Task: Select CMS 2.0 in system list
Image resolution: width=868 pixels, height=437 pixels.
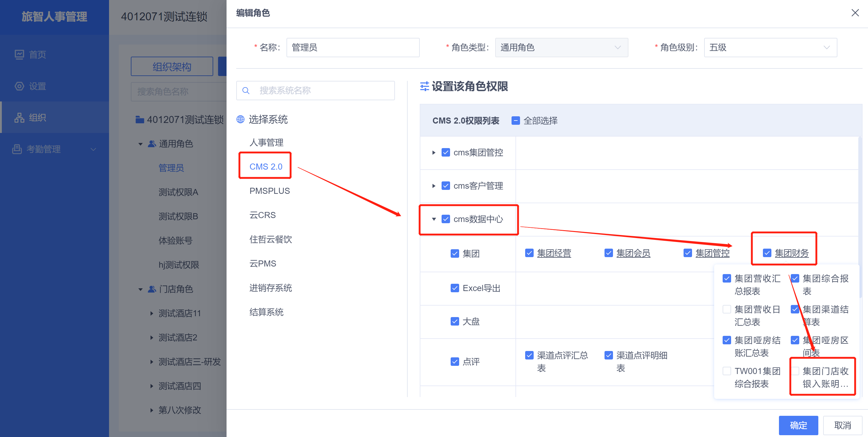Action: tap(266, 167)
